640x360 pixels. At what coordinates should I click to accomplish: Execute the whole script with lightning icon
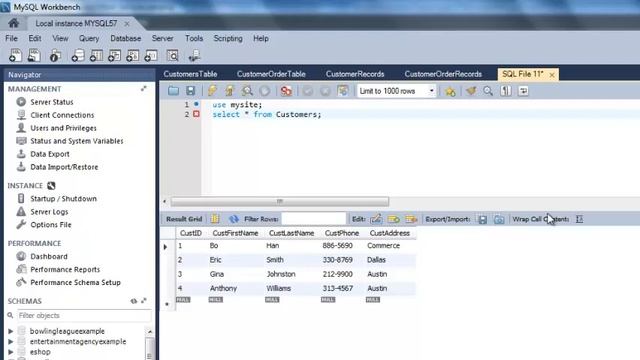(x=212, y=91)
